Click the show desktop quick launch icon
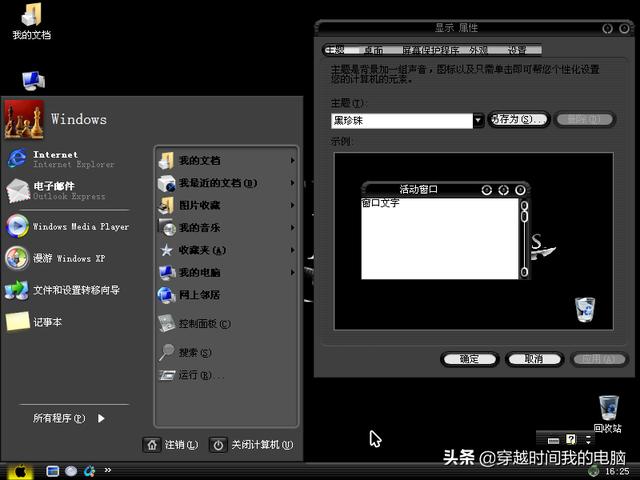This screenshot has width=640, height=480. click(53, 471)
